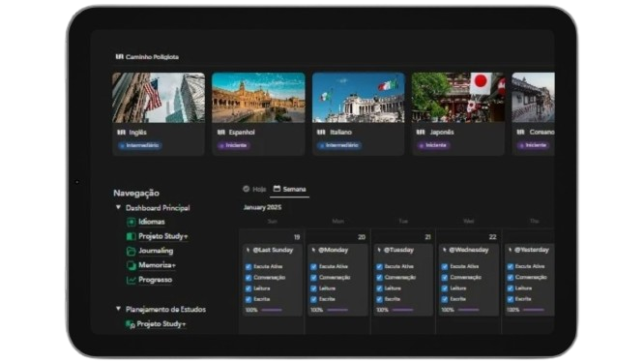Open the Japonês card cover photo
Viewport: 644px width, 363px height.
tap(458, 98)
